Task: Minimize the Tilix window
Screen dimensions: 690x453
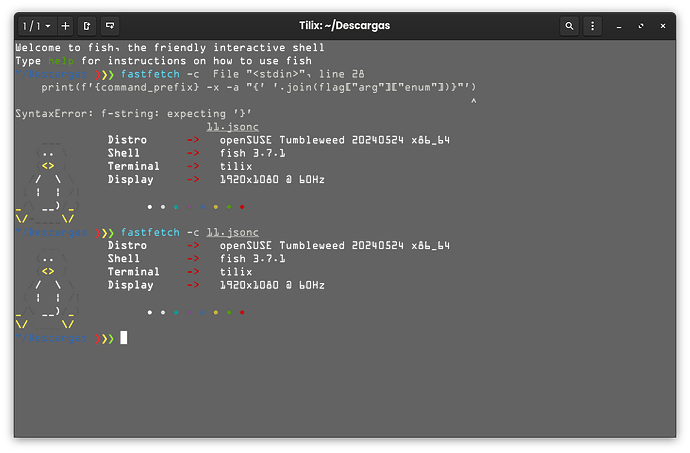Action: tap(619, 26)
